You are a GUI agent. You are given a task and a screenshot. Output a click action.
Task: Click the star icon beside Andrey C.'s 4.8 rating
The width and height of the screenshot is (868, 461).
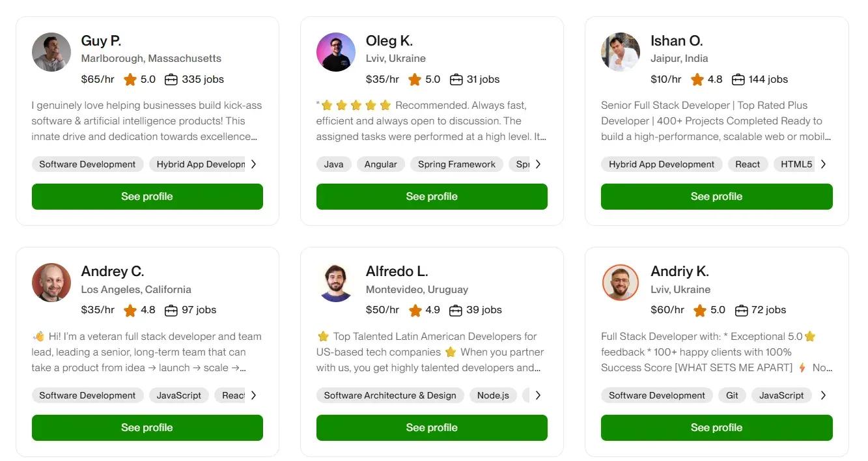click(x=130, y=310)
